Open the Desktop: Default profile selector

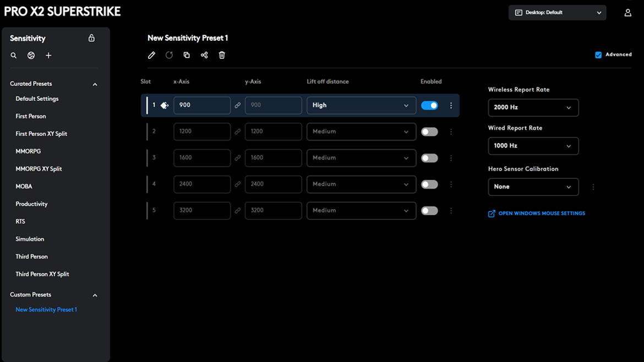pos(557,13)
